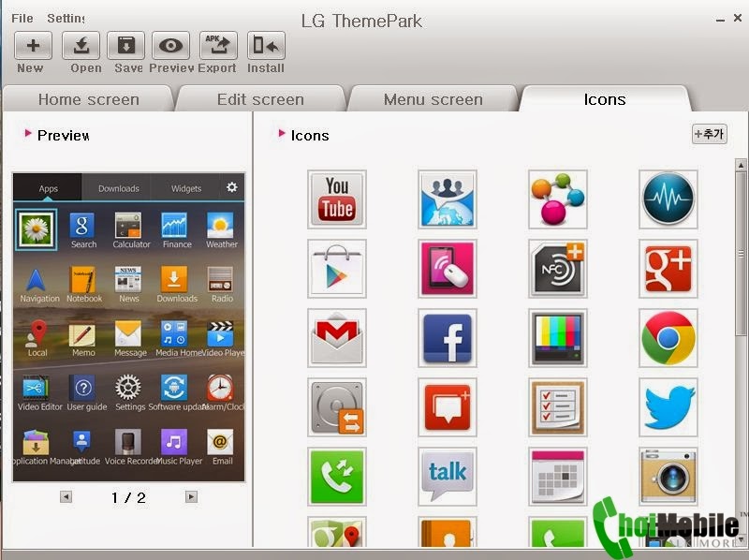
Task: Choose the colorful connected balls icon
Action: pos(557,199)
